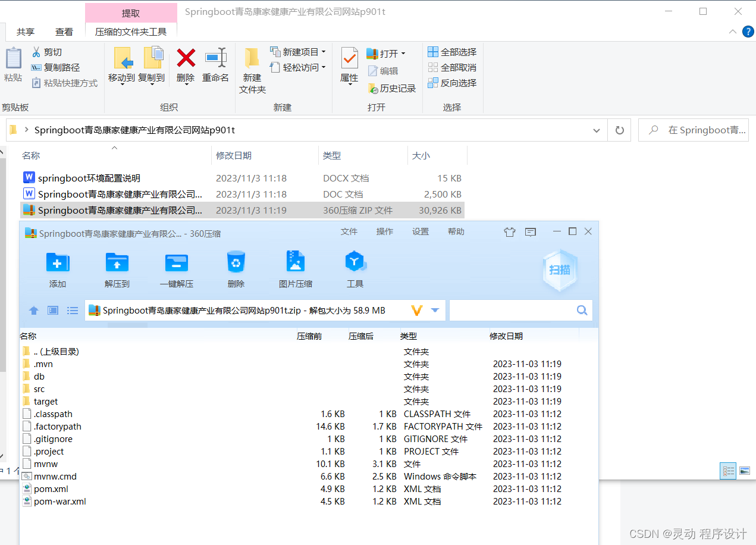Open the .mvn folder in the archive
Image resolution: width=756 pixels, height=545 pixels.
pyautogui.click(x=43, y=364)
